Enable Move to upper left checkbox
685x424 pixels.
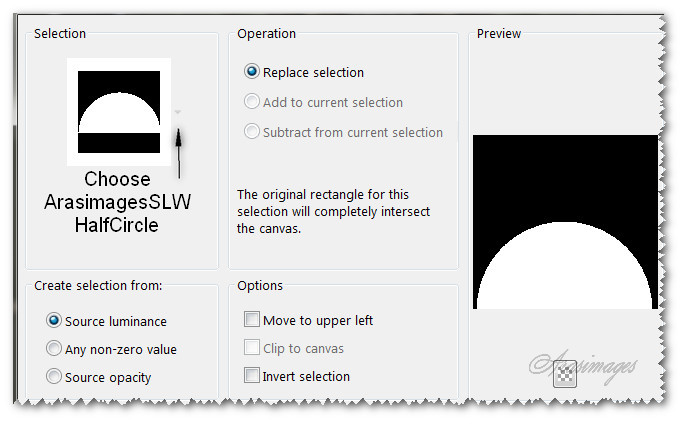(252, 320)
